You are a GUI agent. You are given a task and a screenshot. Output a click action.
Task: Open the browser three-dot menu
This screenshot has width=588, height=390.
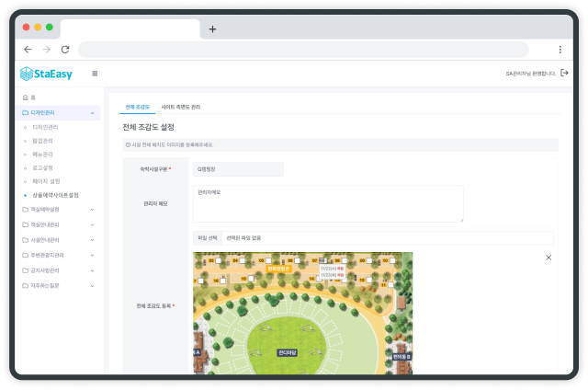[560, 50]
